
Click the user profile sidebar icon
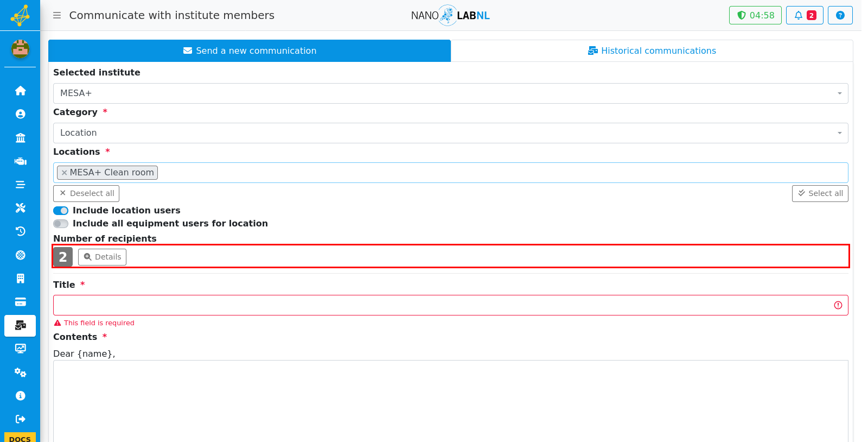click(20, 114)
